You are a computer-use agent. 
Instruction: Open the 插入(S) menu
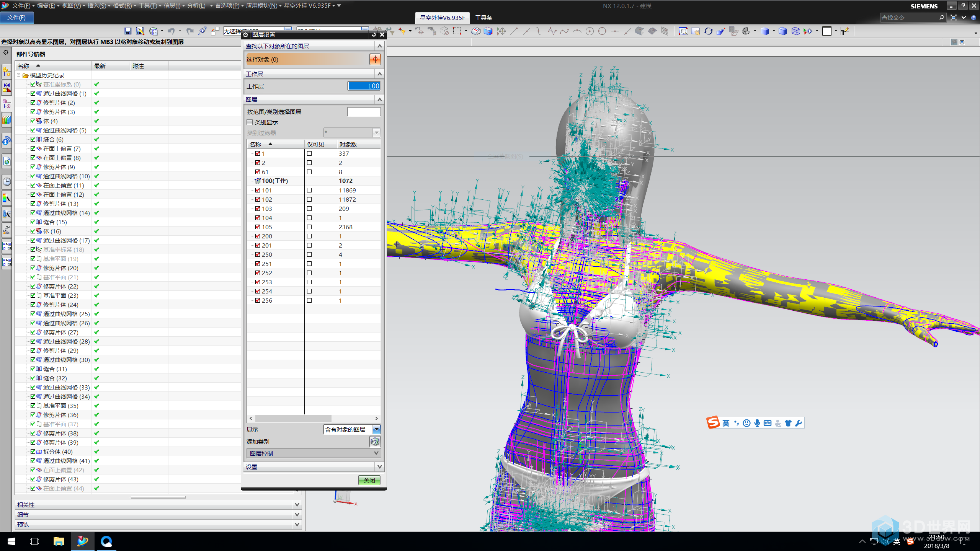tap(98, 6)
